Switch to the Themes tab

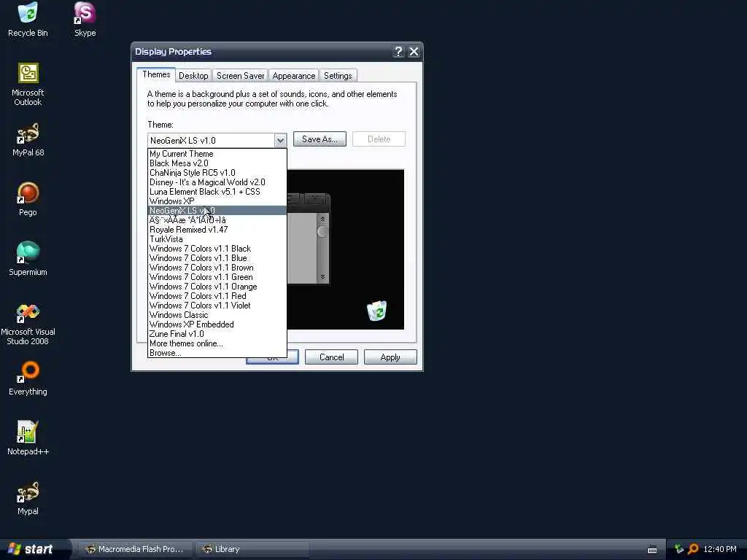(x=156, y=75)
